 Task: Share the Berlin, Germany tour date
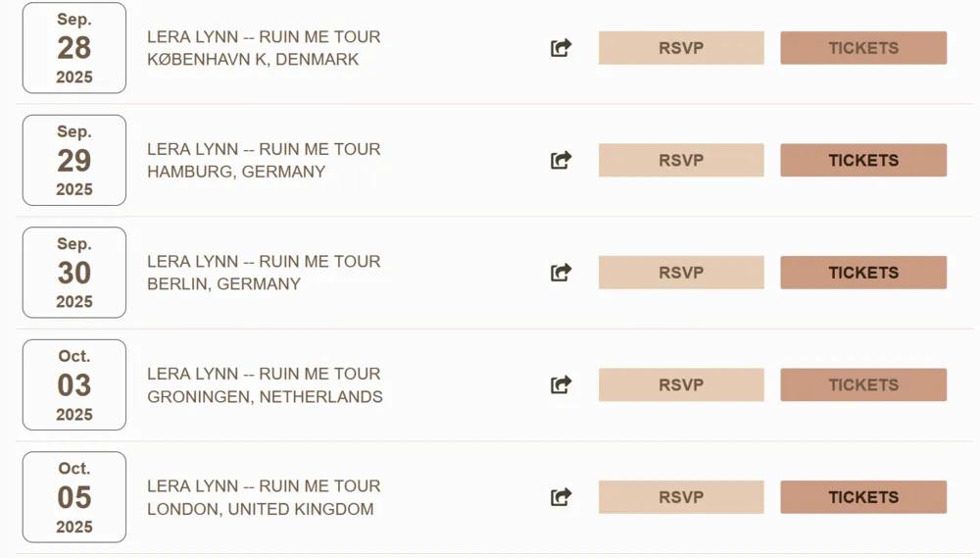pyautogui.click(x=561, y=273)
